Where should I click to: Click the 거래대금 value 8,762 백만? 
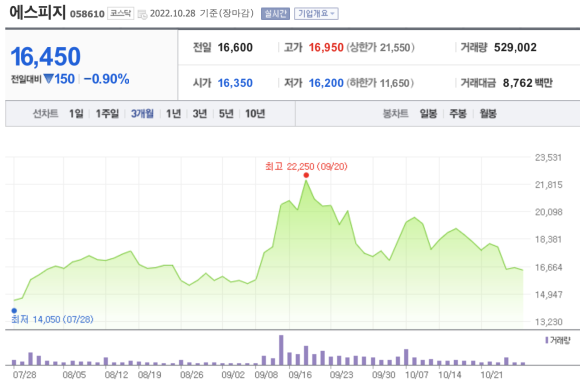528,83
